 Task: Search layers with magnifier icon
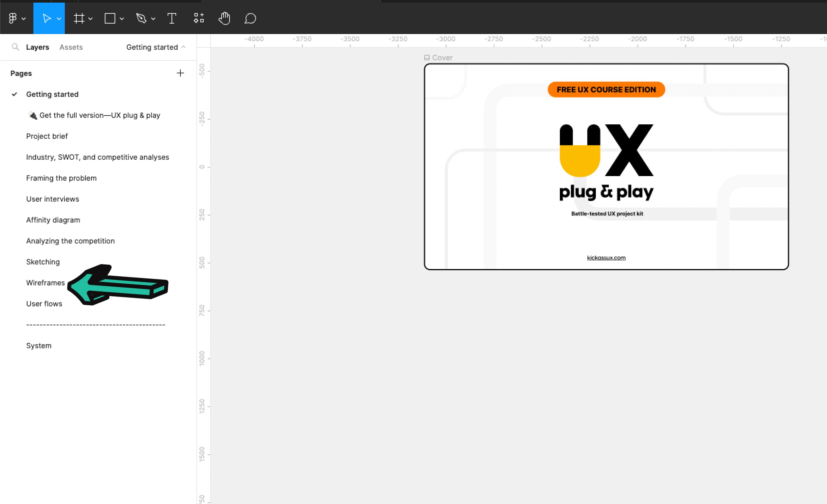[15, 47]
